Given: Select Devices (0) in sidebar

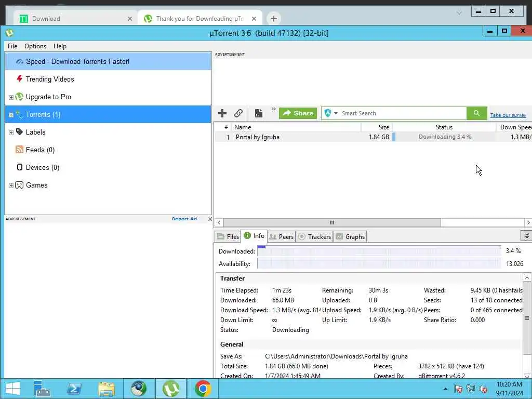Looking at the screenshot, I should tap(108, 167).
